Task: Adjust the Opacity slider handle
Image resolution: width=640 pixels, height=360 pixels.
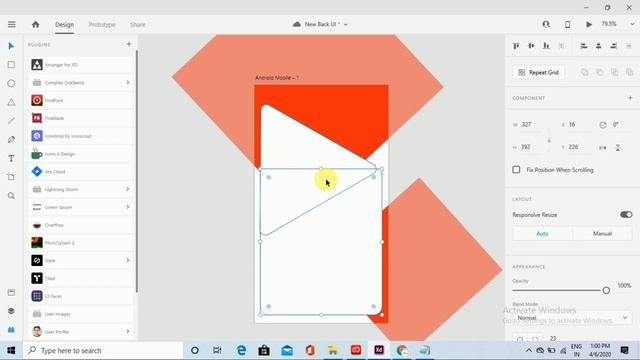Action: click(x=606, y=290)
